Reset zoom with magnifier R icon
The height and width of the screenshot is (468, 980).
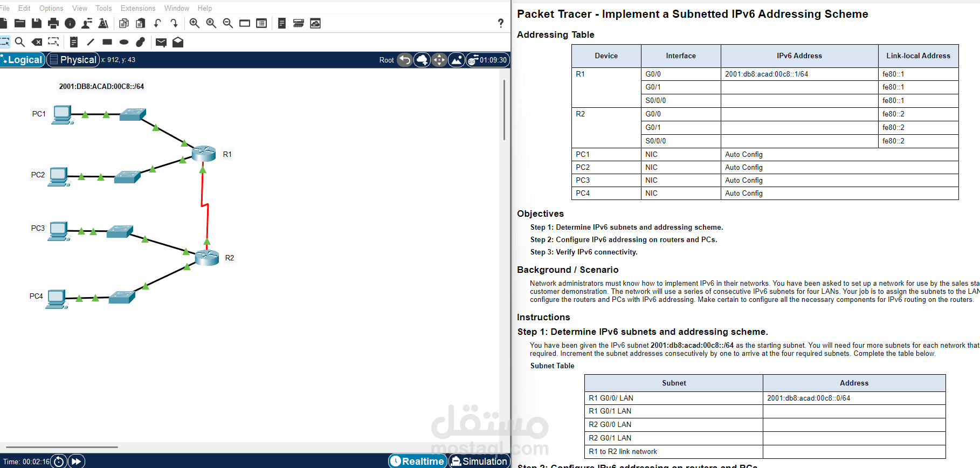click(211, 23)
